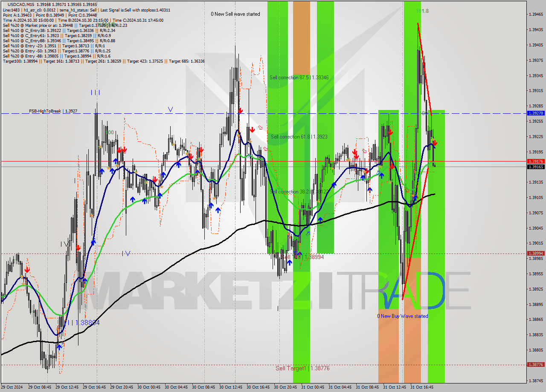This screenshot has height=392, width=546.
Task: Select 'Sell correction 87.5 | 1.39346' label
Action: [299, 78]
